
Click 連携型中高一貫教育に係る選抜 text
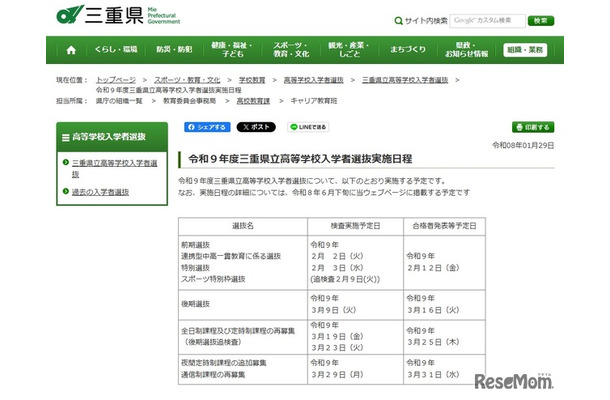pos(231,256)
